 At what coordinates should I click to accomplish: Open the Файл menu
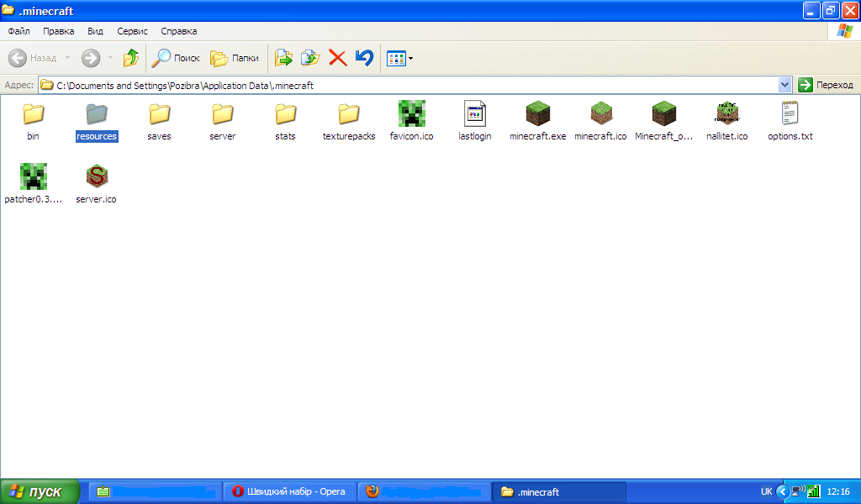[18, 31]
